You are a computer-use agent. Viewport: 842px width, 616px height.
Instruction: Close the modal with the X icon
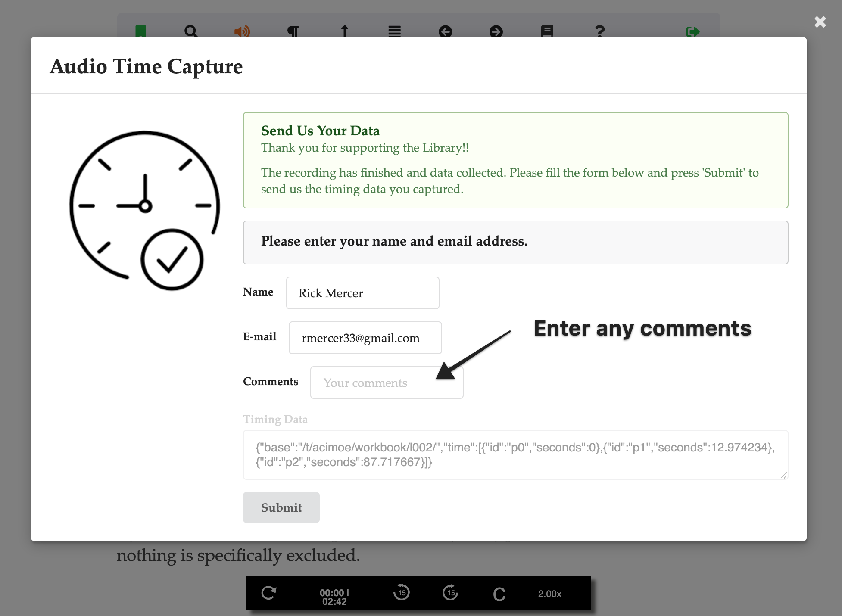click(820, 22)
